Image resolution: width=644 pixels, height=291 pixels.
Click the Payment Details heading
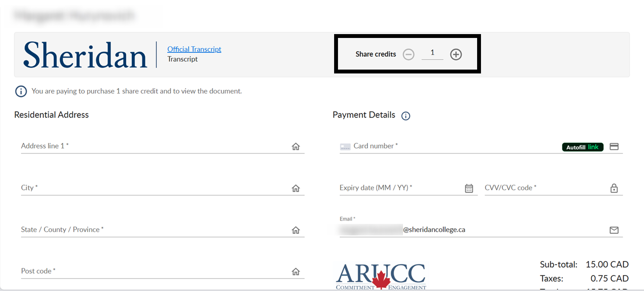click(x=364, y=115)
